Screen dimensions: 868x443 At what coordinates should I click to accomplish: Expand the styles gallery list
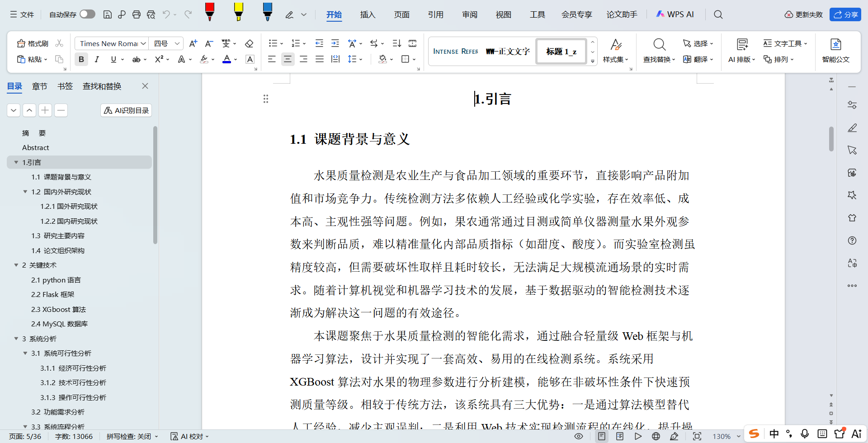pos(593,61)
